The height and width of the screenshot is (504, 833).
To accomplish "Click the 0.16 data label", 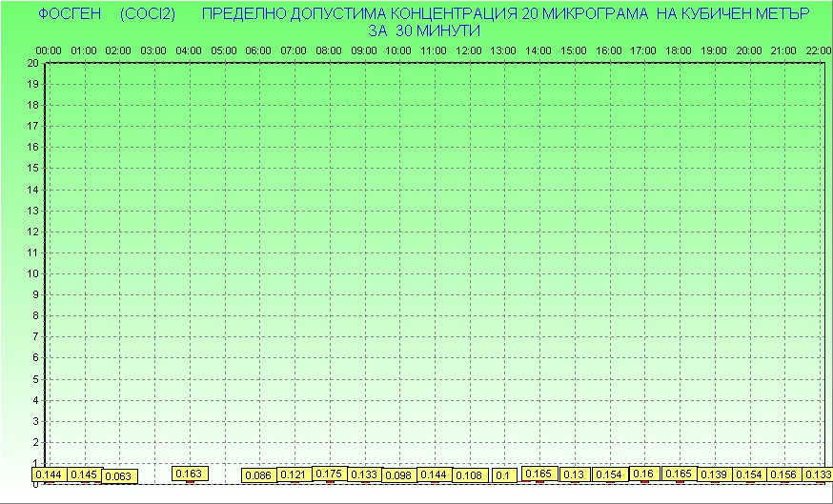I will pos(644,474).
